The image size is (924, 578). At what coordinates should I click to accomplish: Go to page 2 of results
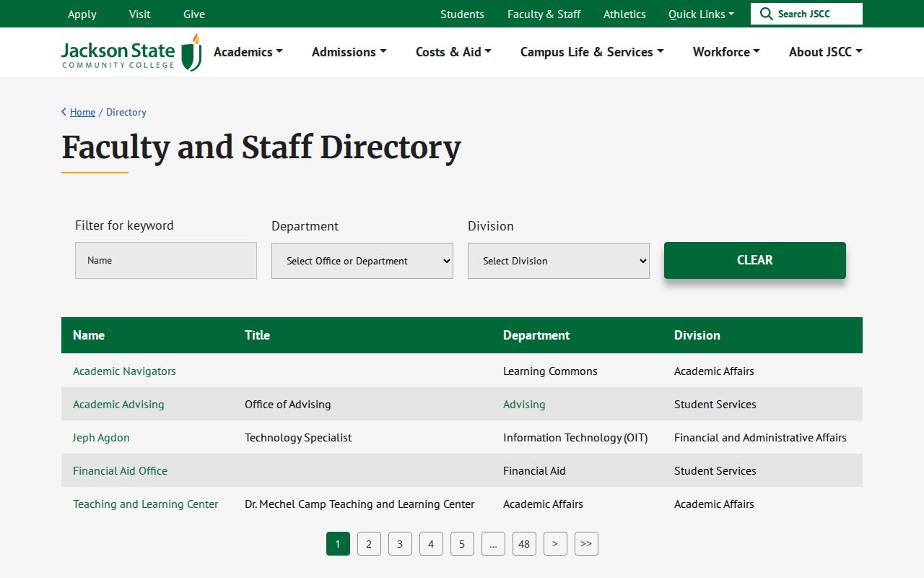[x=369, y=544]
